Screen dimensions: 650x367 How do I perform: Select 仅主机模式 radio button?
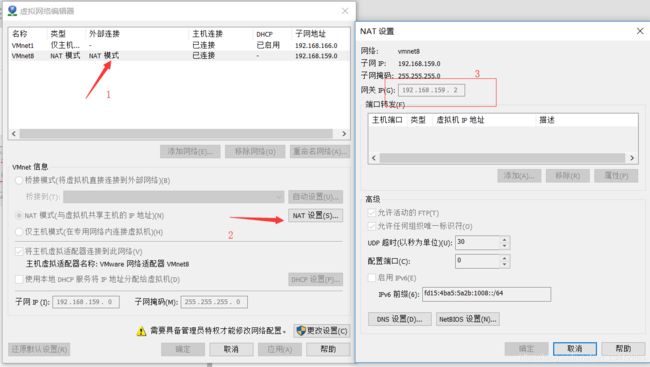pos(19,232)
